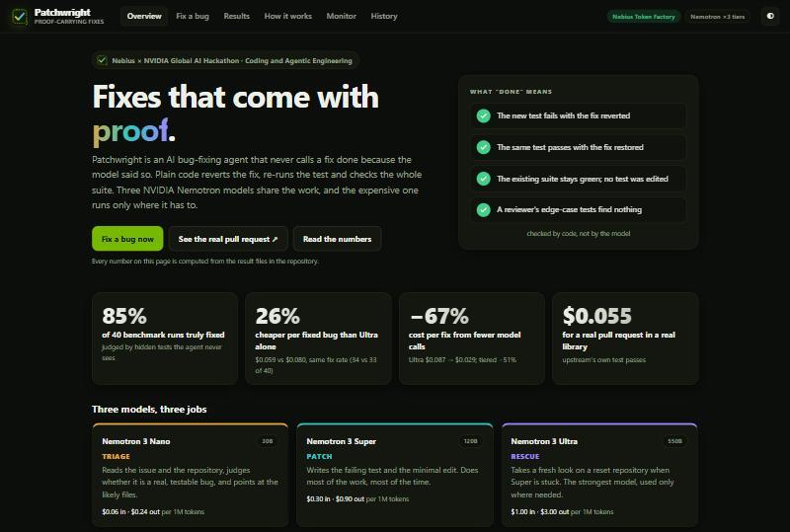Image resolution: width=790 pixels, height=532 pixels.
Task: View the History tab
Action: (x=384, y=16)
